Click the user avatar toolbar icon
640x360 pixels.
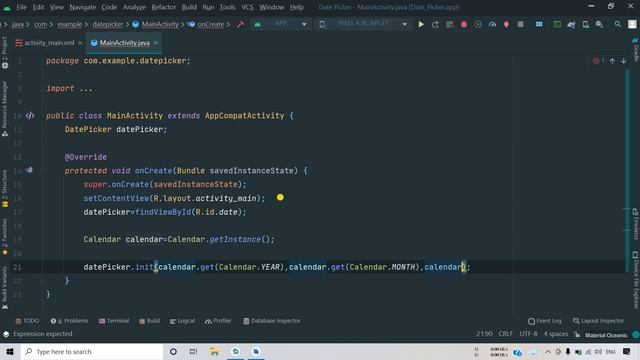pos(632,24)
